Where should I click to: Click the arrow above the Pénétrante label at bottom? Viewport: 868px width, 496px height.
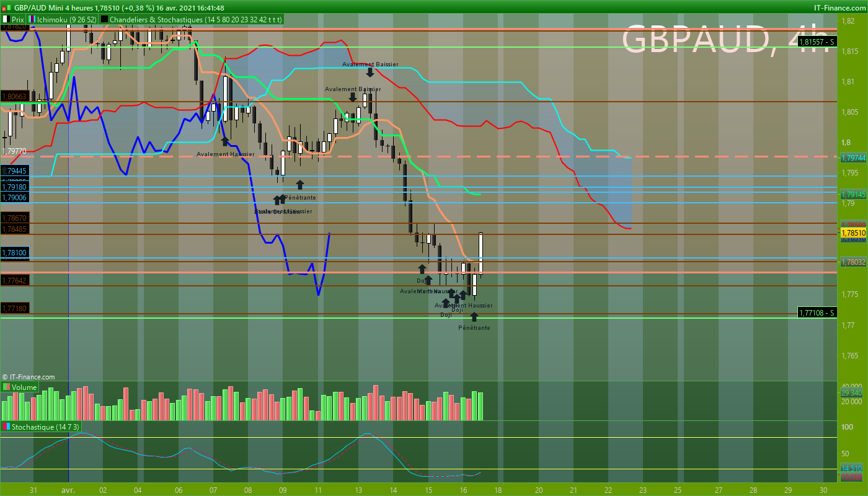(x=474, y=317)
